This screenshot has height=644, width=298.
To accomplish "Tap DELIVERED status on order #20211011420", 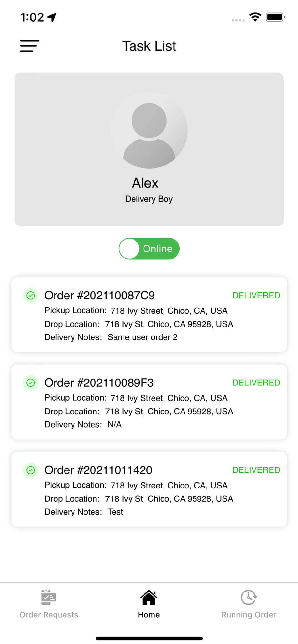I will coord(256,470).
